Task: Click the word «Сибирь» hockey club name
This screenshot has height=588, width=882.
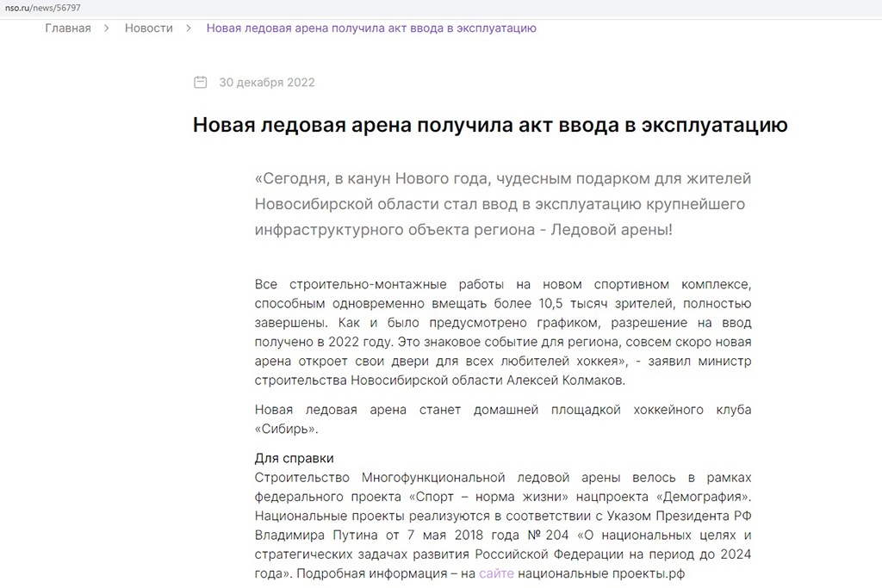Action: [x=281, y=428]
